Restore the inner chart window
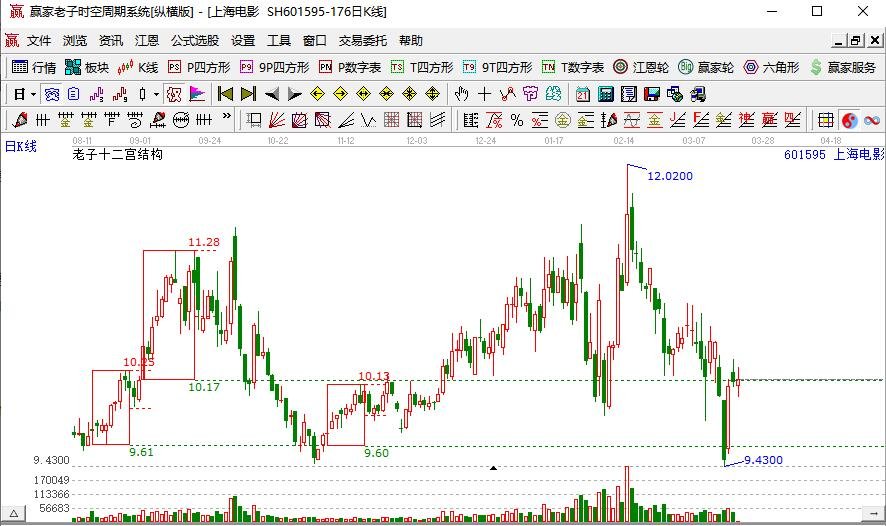 [856, 41]
